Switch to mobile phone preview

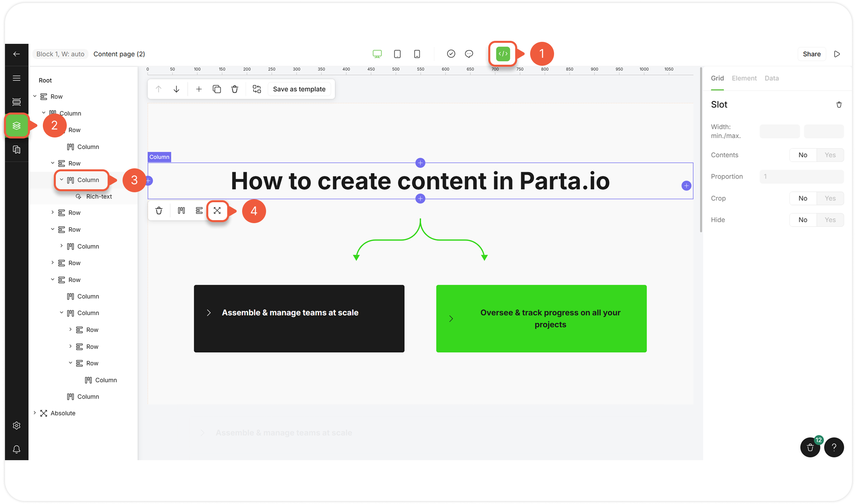(x=417, y=54)
